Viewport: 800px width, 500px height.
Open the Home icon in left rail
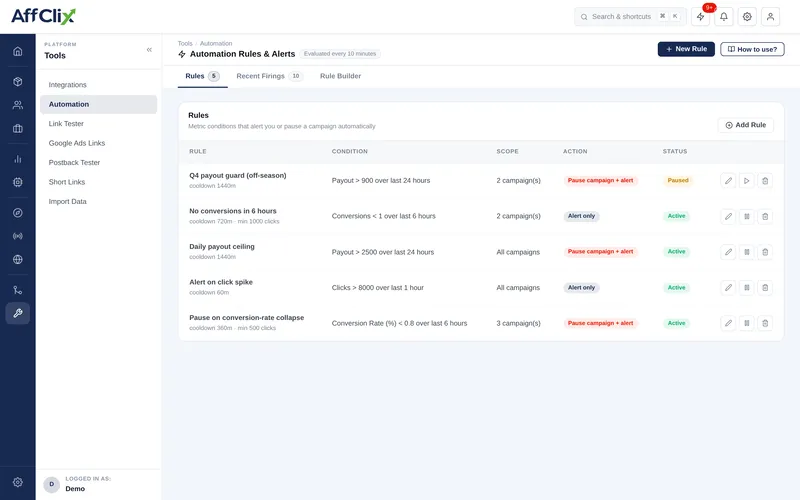click(17, 51)
